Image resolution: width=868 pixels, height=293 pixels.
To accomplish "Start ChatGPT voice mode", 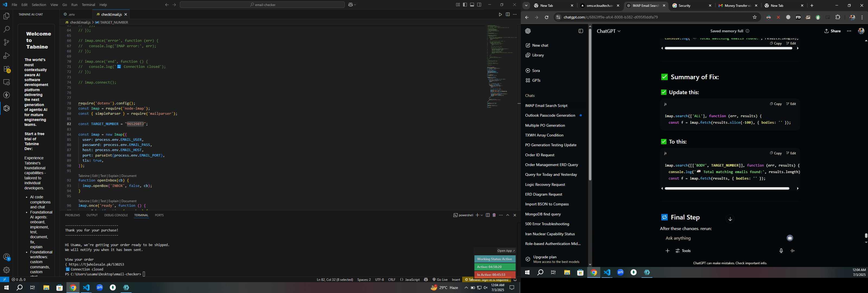I will 793,251.
